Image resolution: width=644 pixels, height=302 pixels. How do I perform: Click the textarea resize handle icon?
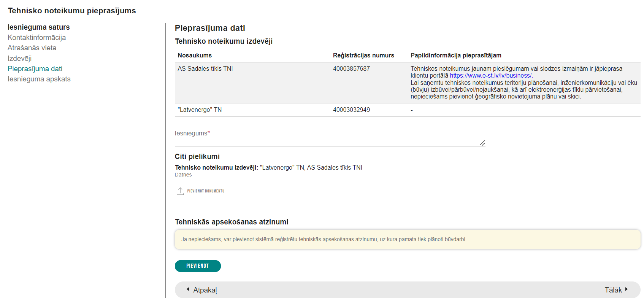[482, 143]
